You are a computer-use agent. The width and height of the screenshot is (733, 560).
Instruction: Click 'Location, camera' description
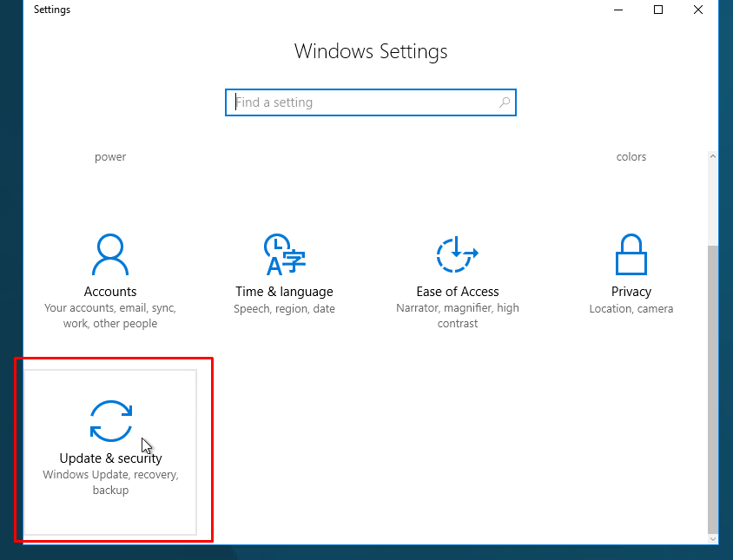tap(631, 308)
